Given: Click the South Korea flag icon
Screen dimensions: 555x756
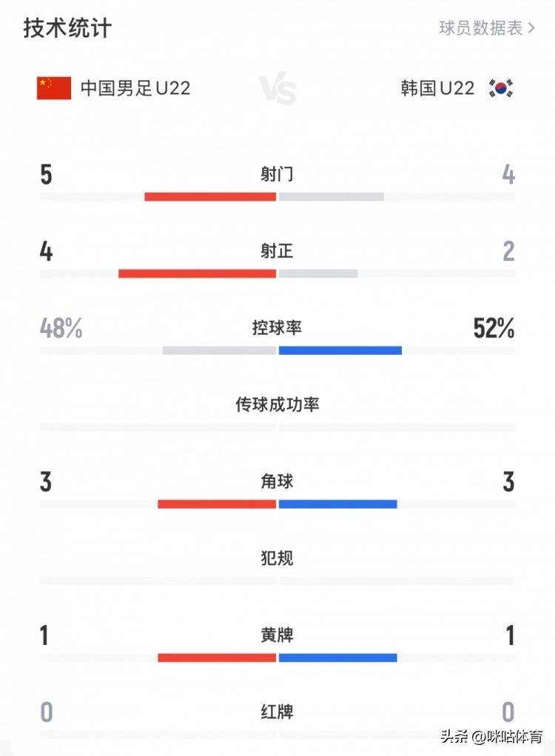Looking at the screenshot, I should pyautogui.click(x=500, y=88).
